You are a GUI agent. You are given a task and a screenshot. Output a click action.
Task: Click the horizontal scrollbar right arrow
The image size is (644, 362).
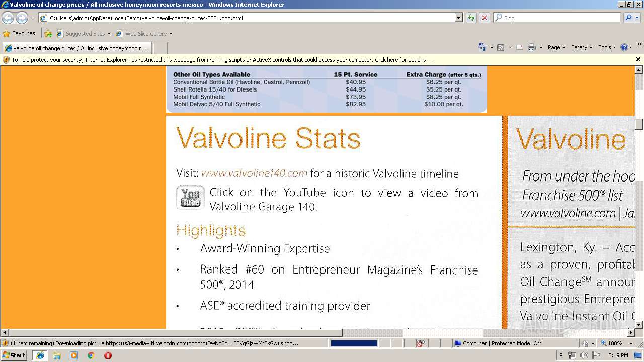coord(631,333)
